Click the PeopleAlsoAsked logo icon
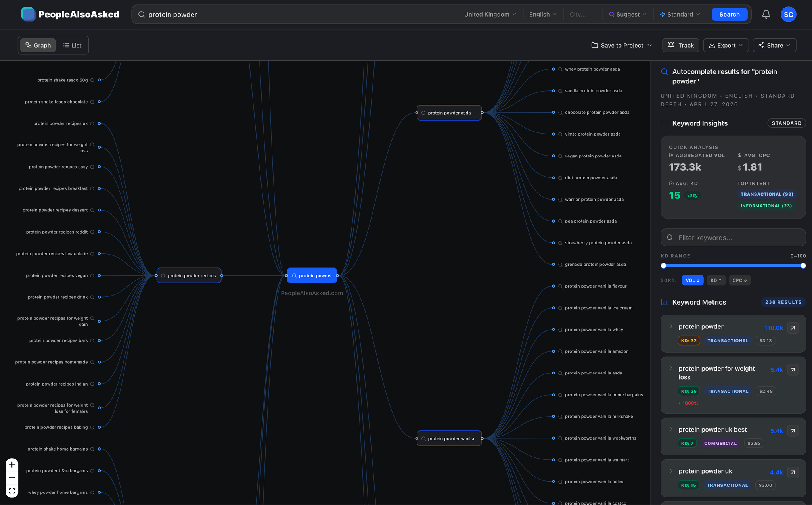Image resolution: width=812 pixels, height=505 pixels. pos(28,14)
